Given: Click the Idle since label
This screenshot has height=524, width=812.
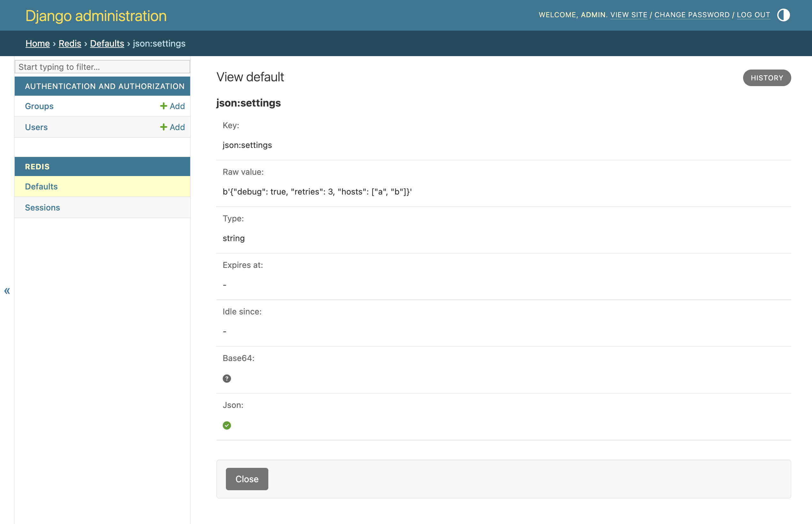Looking at the screenshot, I should point(242,312).
